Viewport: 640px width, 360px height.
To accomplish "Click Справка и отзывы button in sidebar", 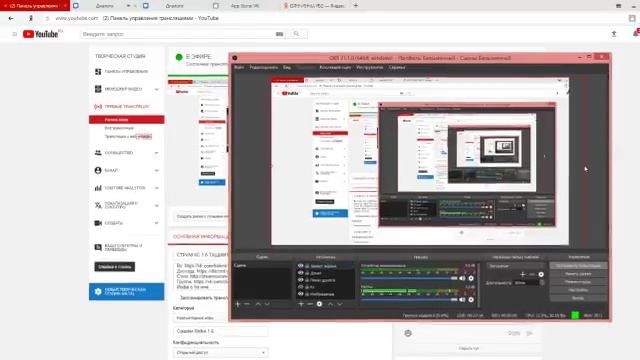I will pyautogui.click(x=115, y=267).
